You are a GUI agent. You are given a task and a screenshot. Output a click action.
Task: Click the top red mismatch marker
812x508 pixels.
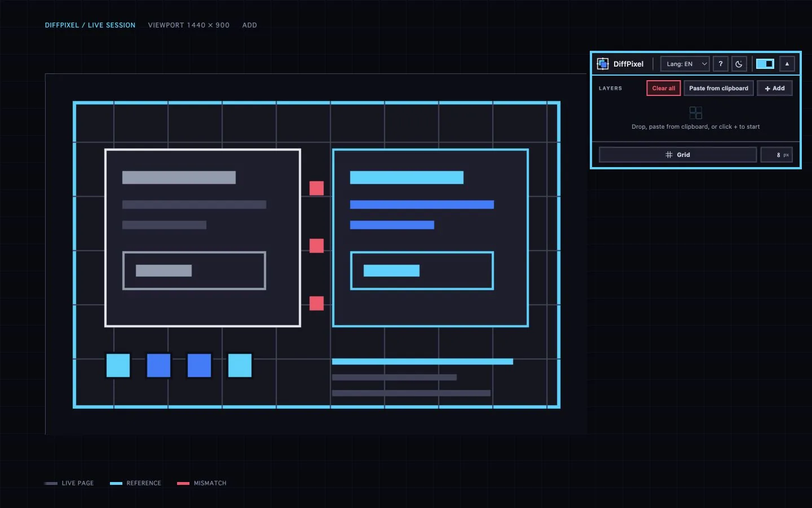tap(317, 188)
